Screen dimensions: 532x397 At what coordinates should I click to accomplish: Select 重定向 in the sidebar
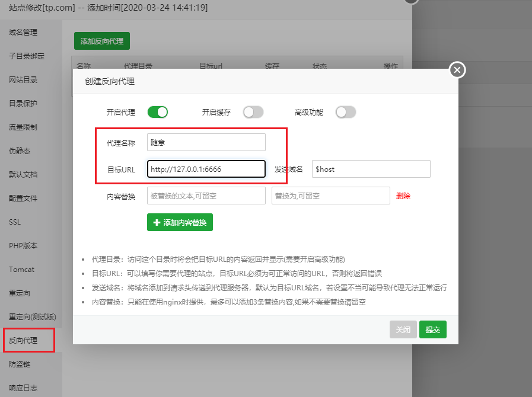(20, 293)
